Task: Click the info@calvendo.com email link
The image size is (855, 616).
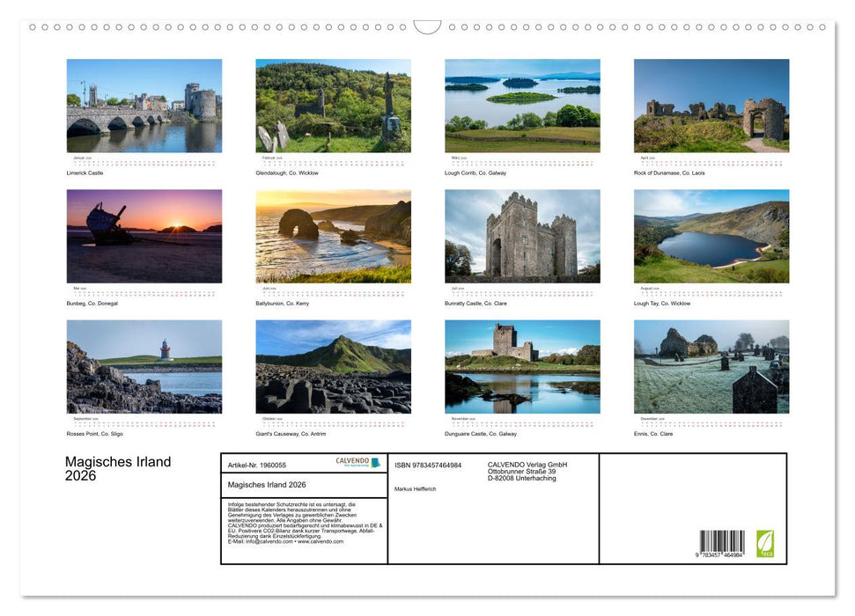Action: (265, 542)
